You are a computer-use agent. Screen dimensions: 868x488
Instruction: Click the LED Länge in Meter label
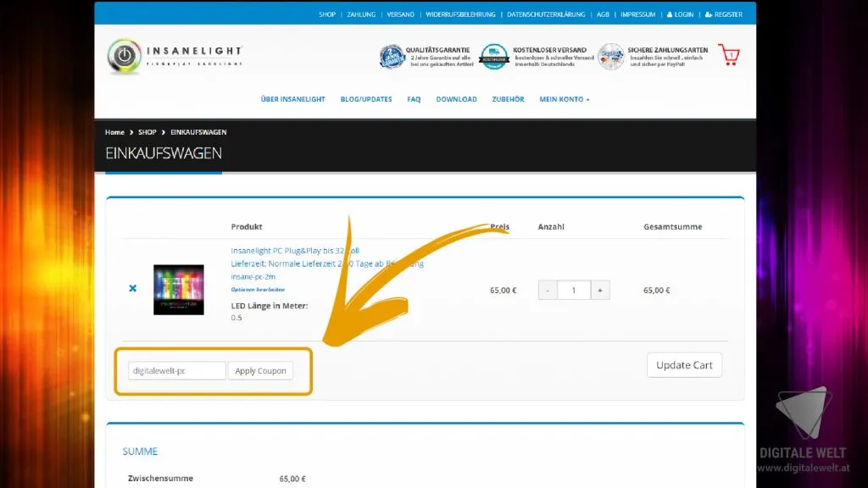tap(269, 305)
